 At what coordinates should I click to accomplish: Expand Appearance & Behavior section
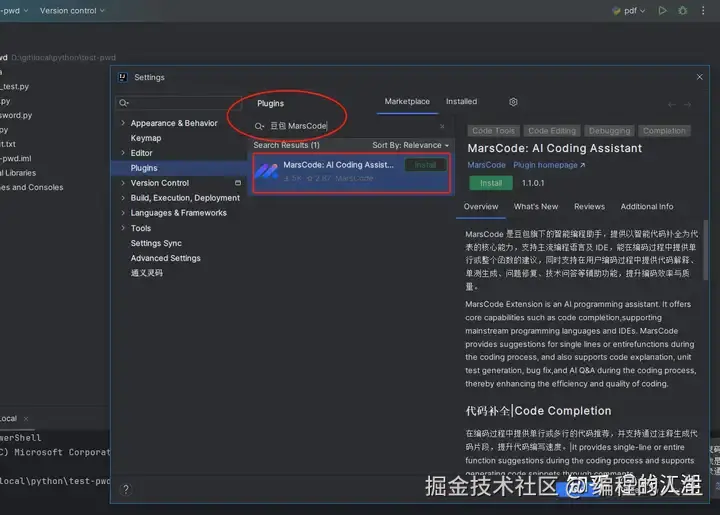pyautogui.click(x=123, y=123)
